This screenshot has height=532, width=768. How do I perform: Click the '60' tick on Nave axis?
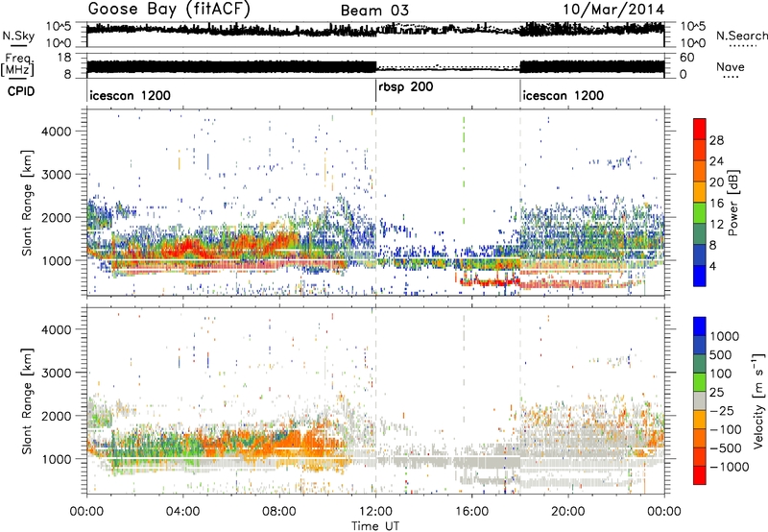pyautogui.click(x=687, y=58)
